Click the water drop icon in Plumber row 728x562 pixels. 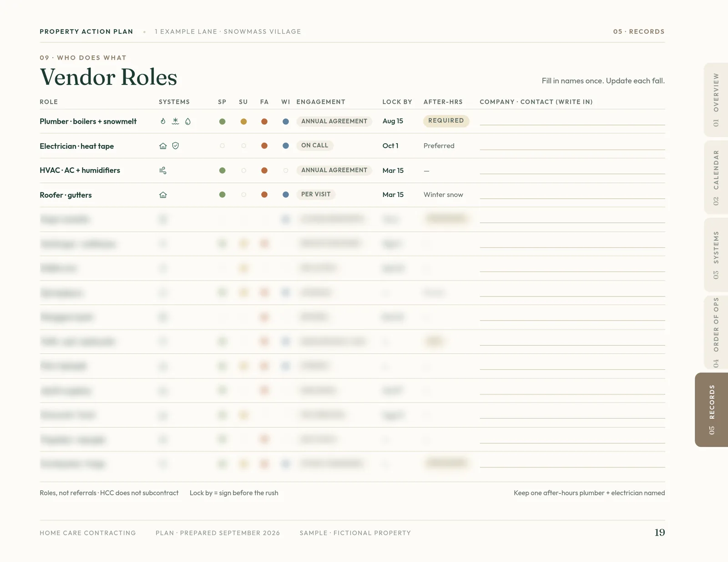tap(188, 121)
